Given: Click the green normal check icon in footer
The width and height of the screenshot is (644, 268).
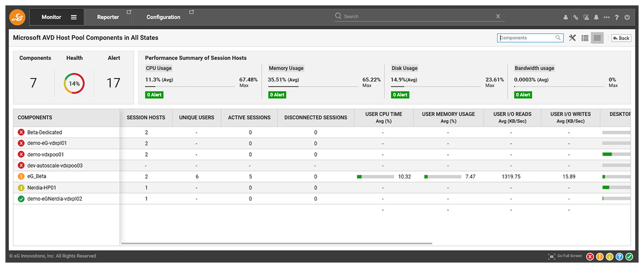Looking at the screenshot, I should click(629, 257).
